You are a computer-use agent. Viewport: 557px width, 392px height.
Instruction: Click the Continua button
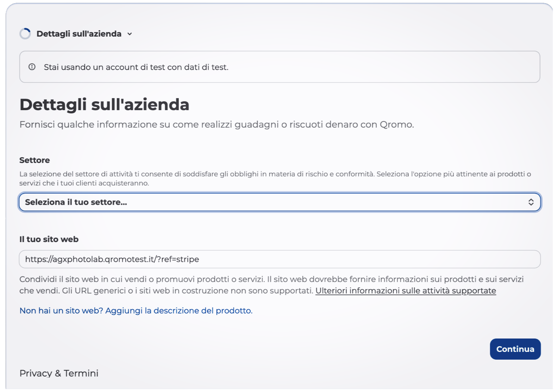coord(515,349)
